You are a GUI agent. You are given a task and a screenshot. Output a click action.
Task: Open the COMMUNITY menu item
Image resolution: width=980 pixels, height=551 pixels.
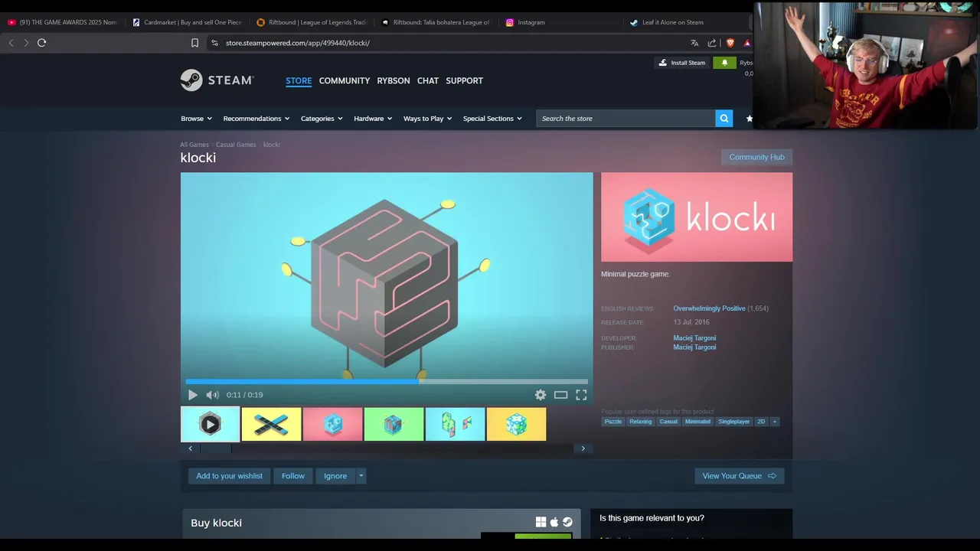[345, 80]
